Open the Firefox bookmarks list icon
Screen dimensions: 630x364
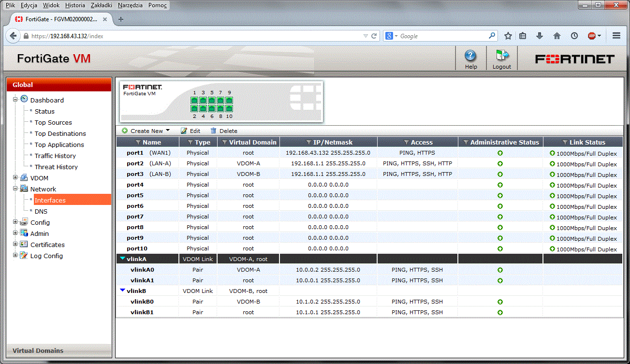pyautogui.click(x=523, y=36)
